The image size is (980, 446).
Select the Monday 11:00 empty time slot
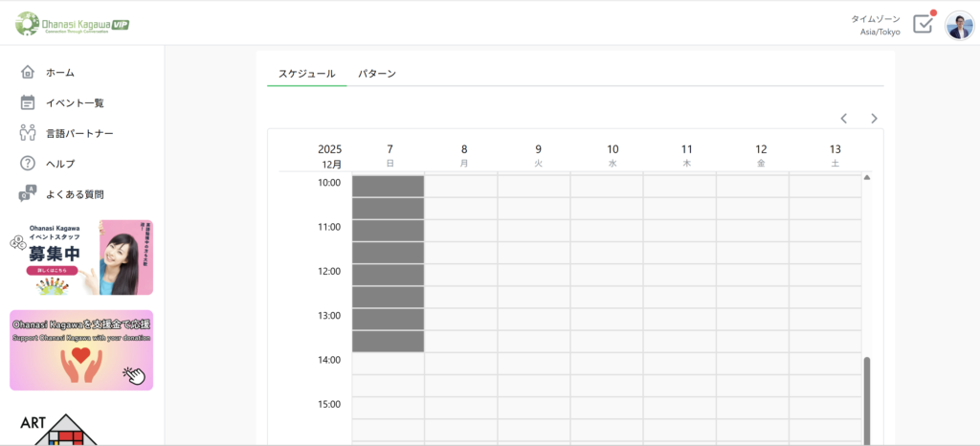pos(460,231)
